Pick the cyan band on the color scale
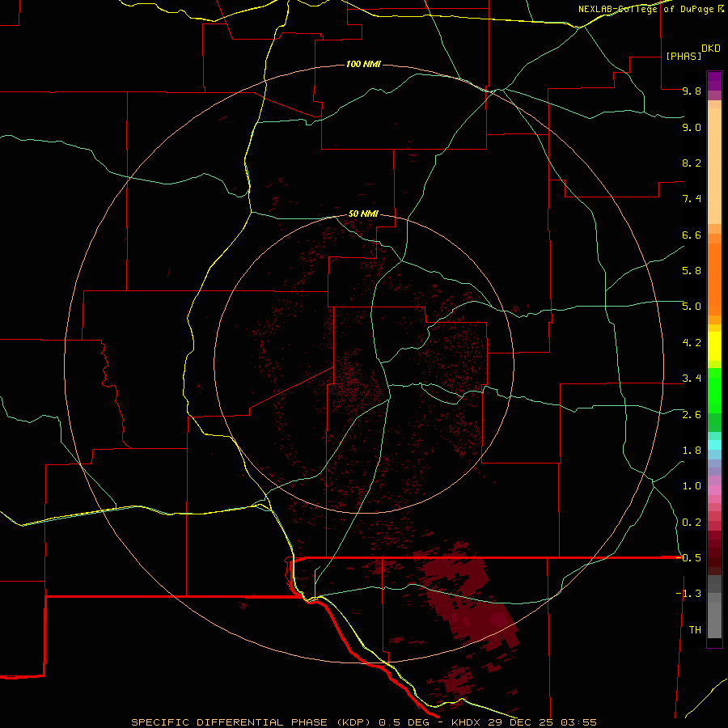 pyautogui.click(x=714, y=445)
